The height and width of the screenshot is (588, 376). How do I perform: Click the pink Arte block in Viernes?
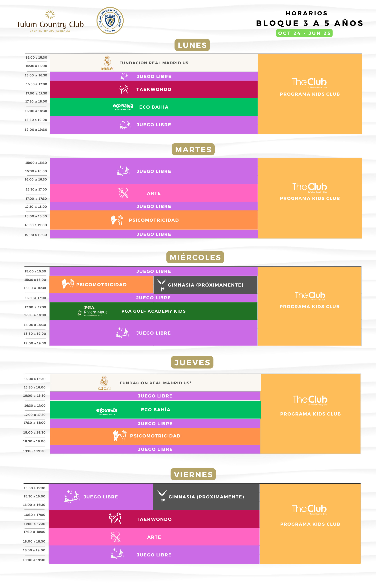154,537
